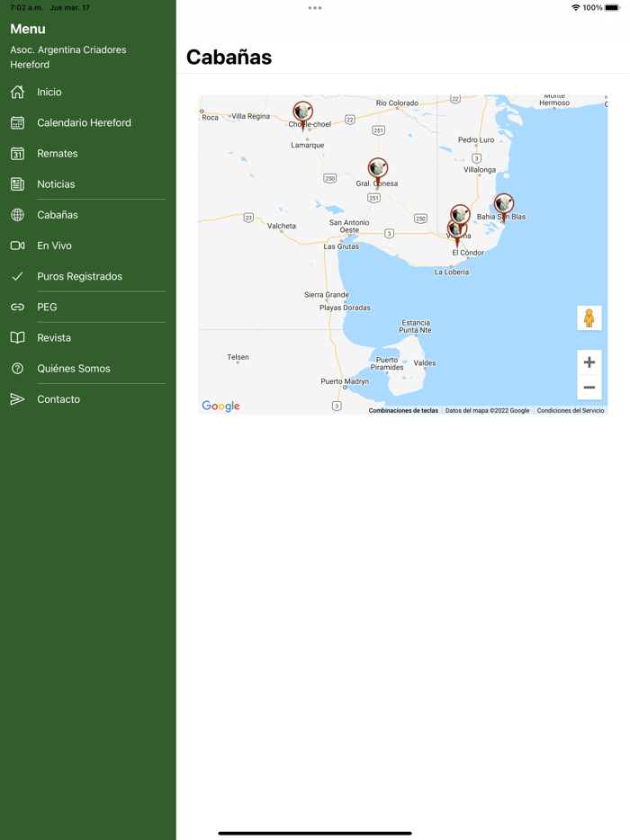Image resolution: width=630 pixels, height=840 pixels.
Task: Open the En Vivo video camera icon
Action: 17,246
